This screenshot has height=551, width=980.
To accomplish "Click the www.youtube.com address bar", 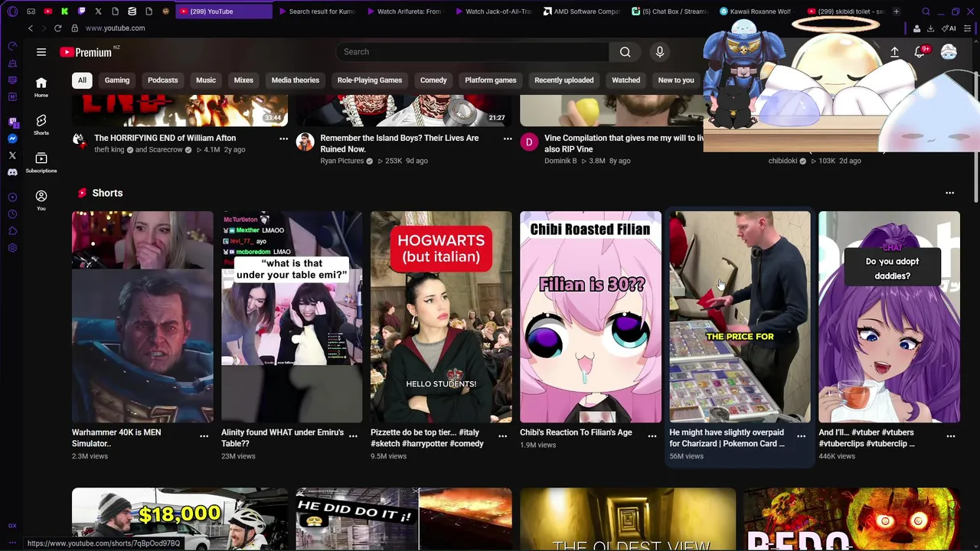I will tap(115, 28).
